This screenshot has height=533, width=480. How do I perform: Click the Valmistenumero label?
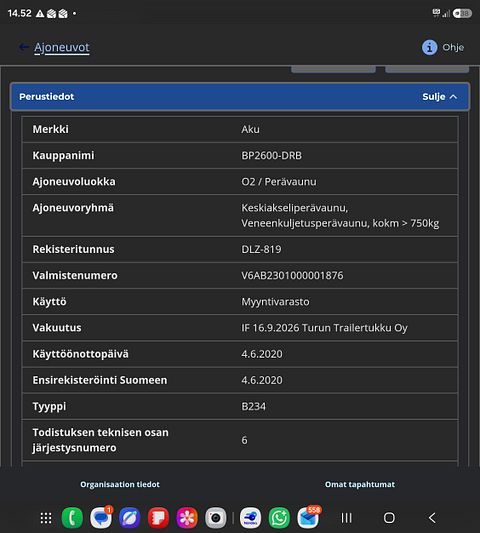click(x=75, y=275)
